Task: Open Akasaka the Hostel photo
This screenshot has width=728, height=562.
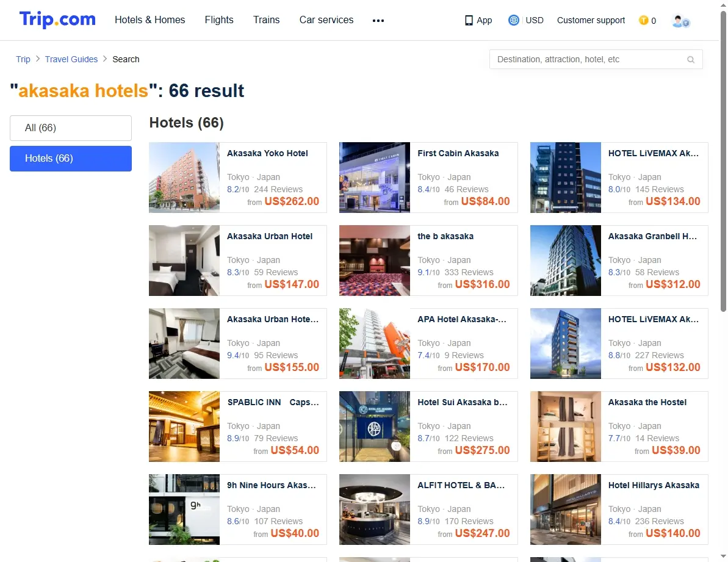Action: click(x=566, y=427)
